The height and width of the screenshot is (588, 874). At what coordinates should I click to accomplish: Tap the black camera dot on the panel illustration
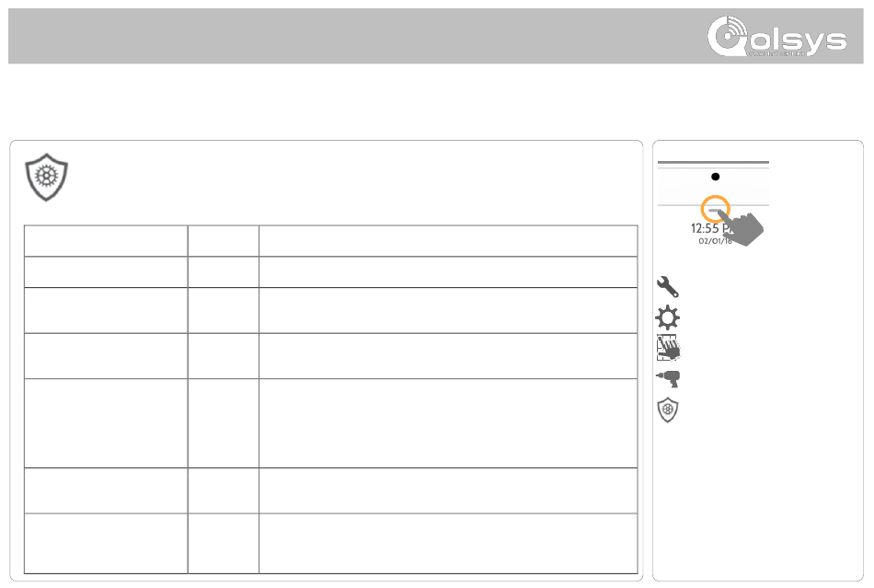pos(715,177)
